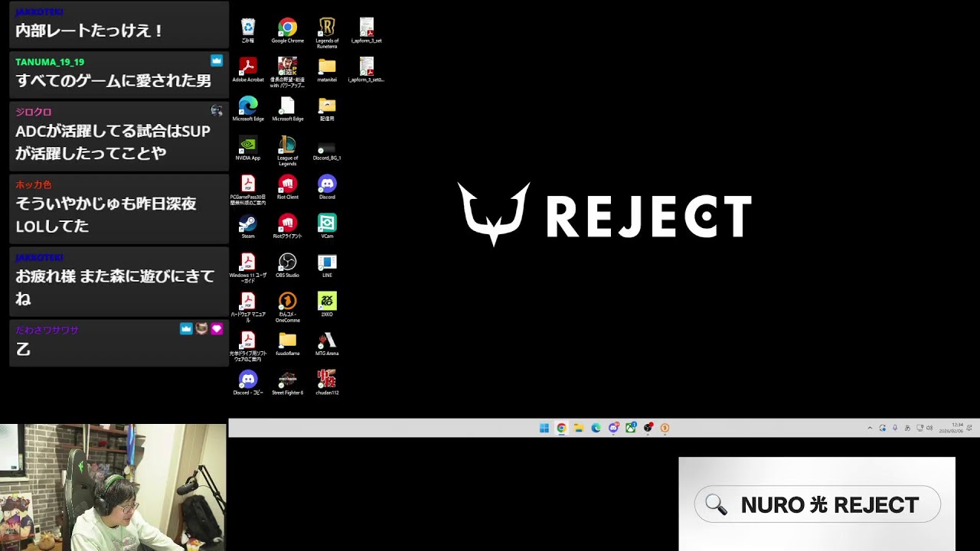This screenshot has width=980, height=551.
Task: Click the たわさワサワサ chat username
Action: 47,330
